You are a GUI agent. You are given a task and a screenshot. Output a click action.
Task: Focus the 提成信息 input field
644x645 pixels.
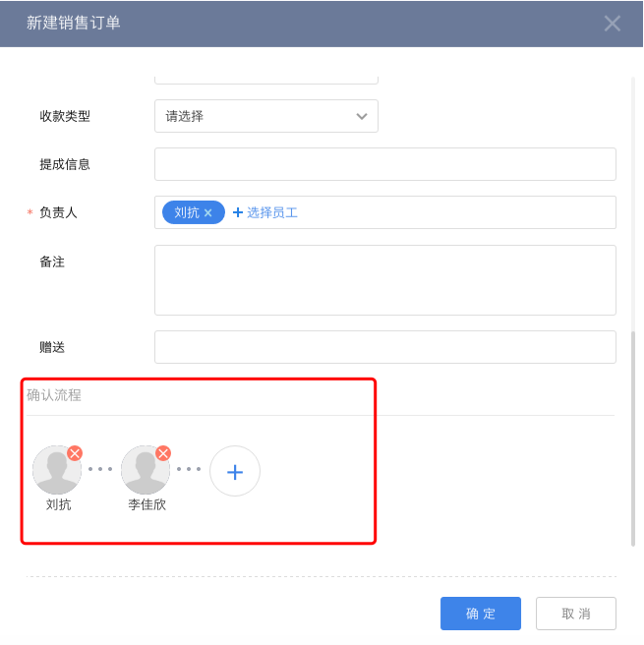[x=384, y=164]
